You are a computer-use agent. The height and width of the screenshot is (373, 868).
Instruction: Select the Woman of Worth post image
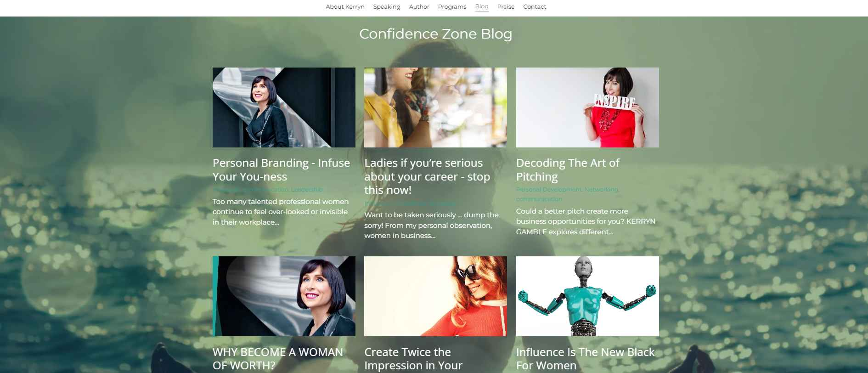pyautogui.click(x=284, y=296)
